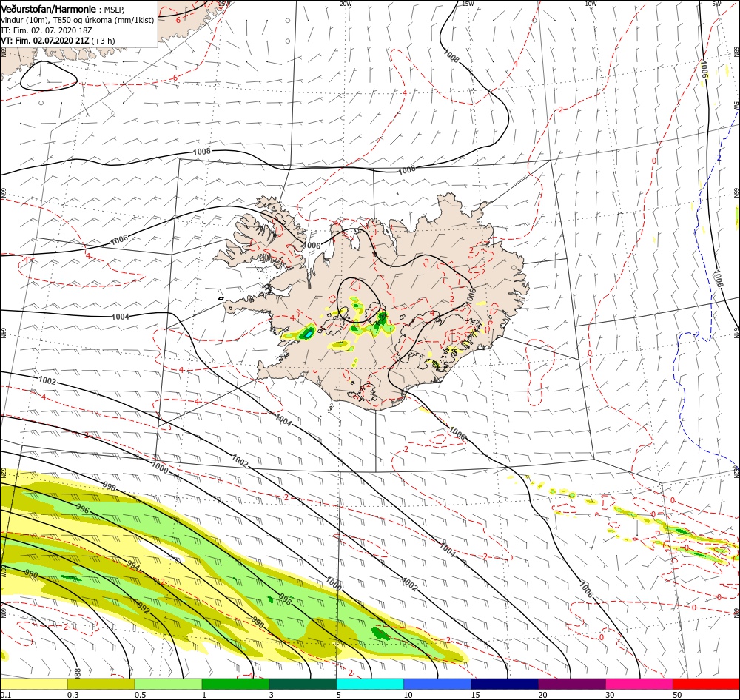Click the 20W longitude label at top
Viewport: 740px width, 700px height.
click(x=346, y=4)
